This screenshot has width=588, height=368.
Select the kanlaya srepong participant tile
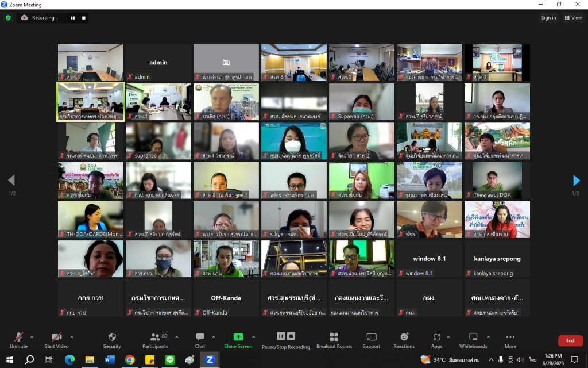point(497,259)
